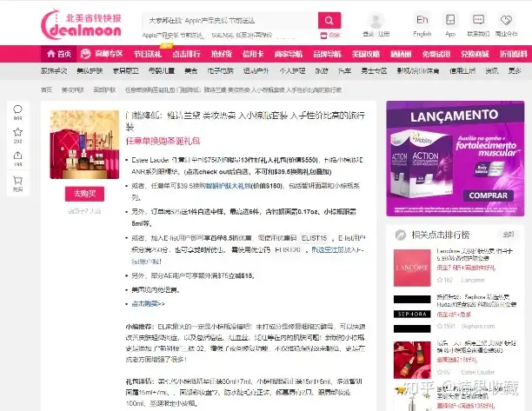
Task: Open the business cooperation handshake icon
Action: [x=506, y=20]
